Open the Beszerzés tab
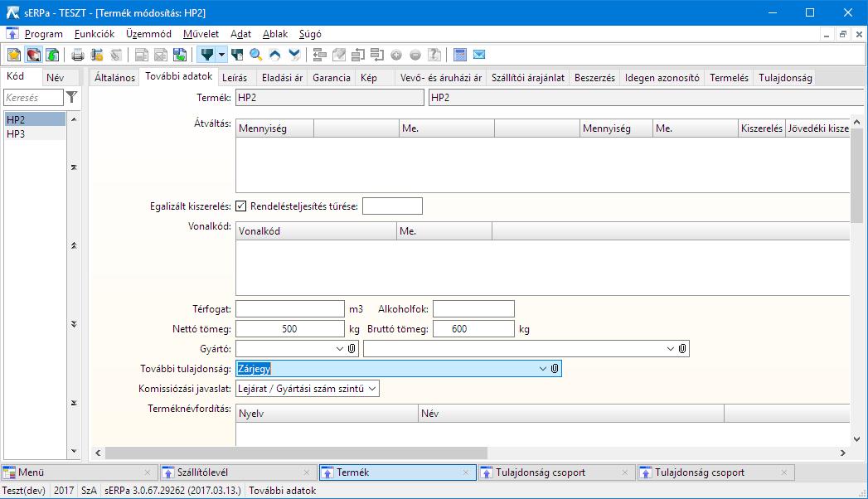The image size is (868, 499). [594, 78]
